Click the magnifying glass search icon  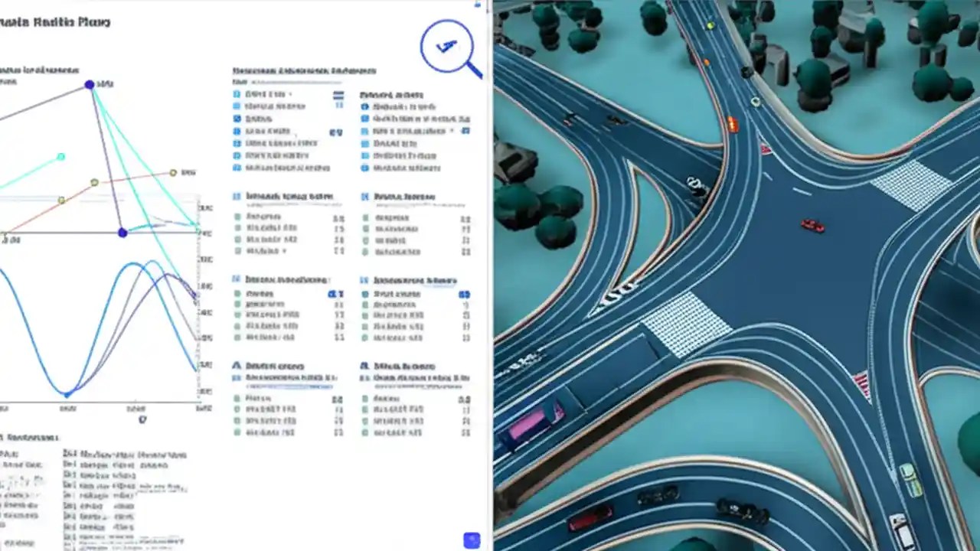[x=447, y=46]
